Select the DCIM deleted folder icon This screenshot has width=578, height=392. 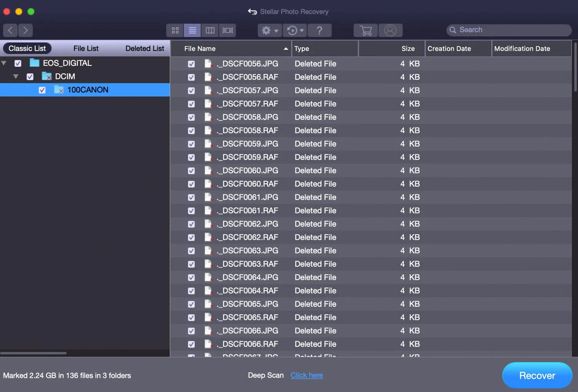tap(47, 76)
